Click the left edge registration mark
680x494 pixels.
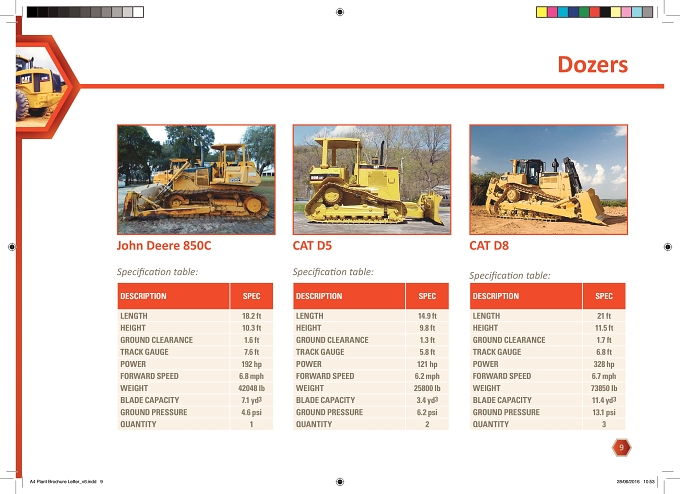pos(12,247)
